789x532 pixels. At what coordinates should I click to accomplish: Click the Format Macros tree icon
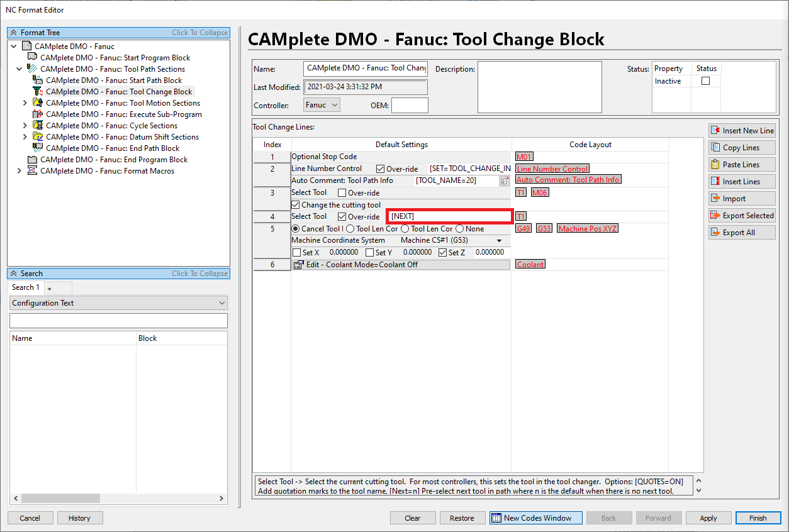[x=32, y=170]
